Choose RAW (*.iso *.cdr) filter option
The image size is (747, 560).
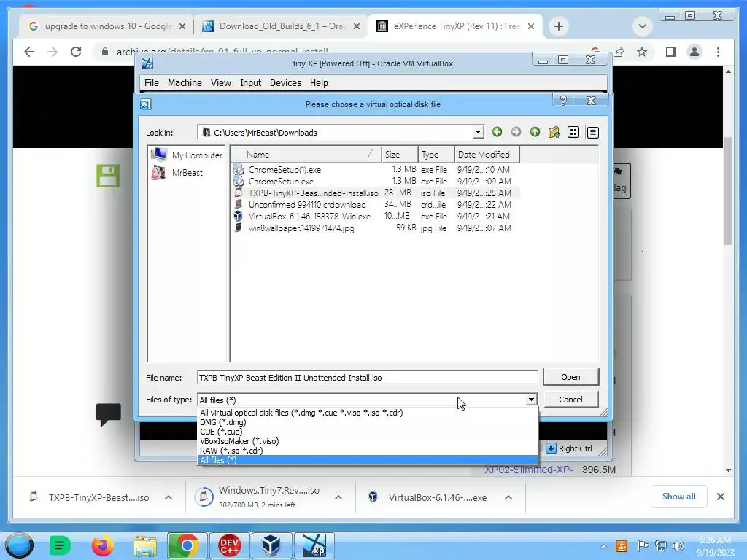pos(368,451)
